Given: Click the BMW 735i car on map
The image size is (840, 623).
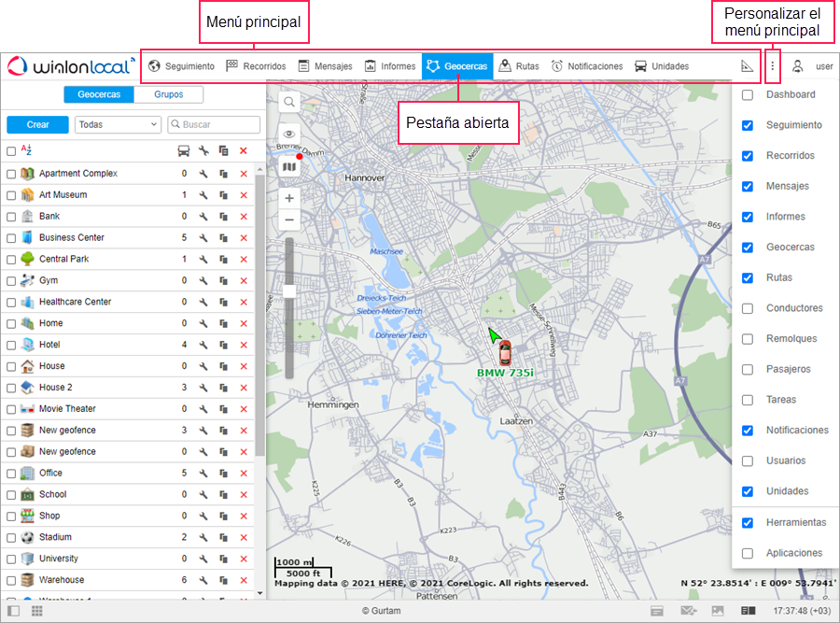Looking at the screenshot, I should coord(504,353).
